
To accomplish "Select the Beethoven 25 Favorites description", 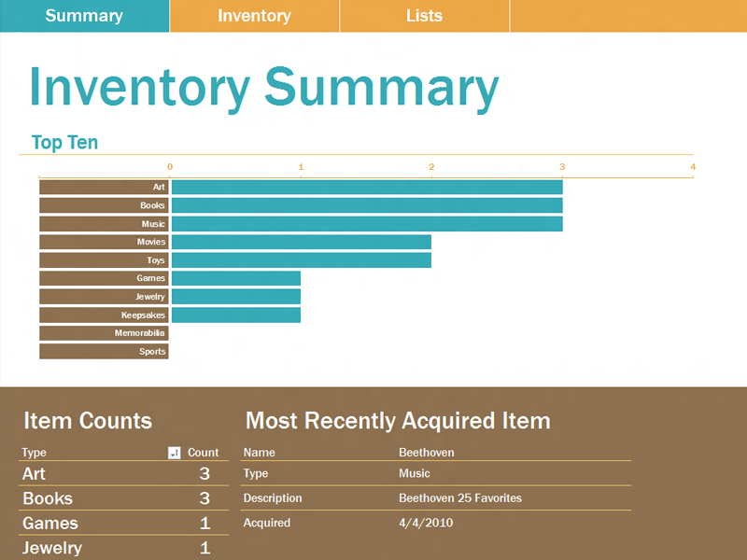I will pyautogui.click(x=460, y=498).
